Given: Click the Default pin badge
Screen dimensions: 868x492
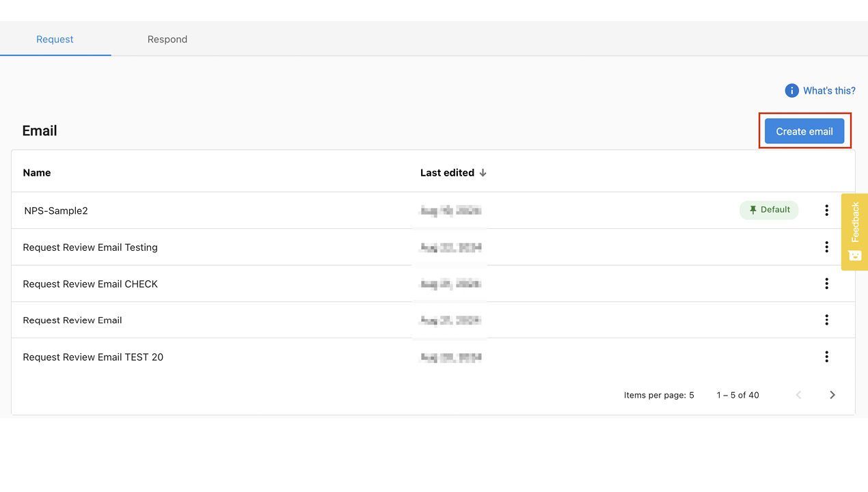Looking at the screenshot, I should tap(769, 210).
